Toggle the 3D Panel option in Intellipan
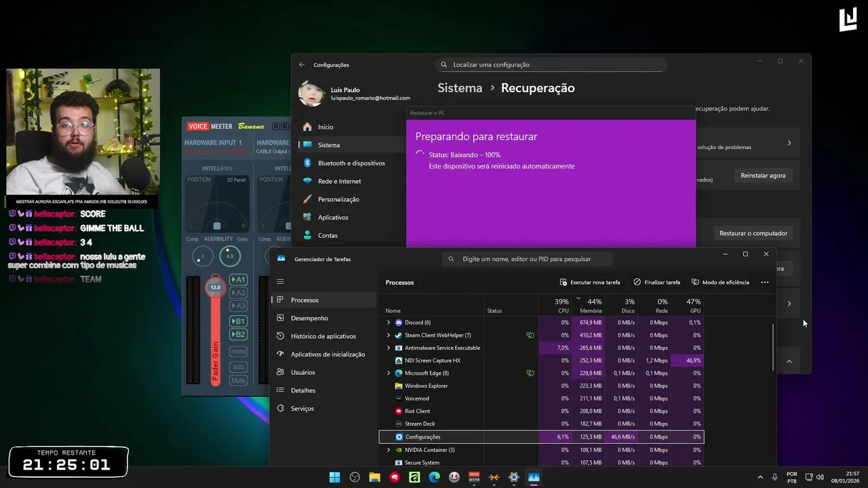868x488 pixels. (x=236, y=180)
